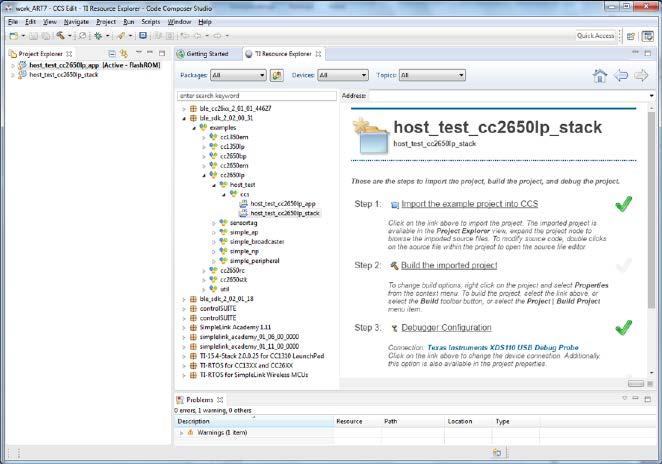
Task: Click the Step 3 green checkmark
Action: [x=624, y=328]
